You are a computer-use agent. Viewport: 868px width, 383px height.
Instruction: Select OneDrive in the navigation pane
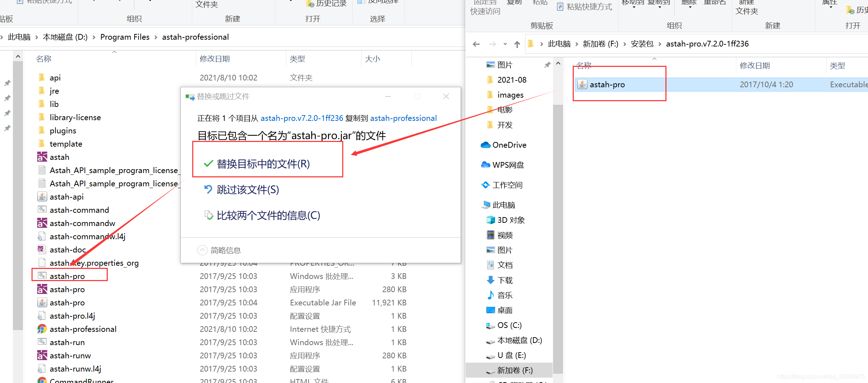[x=510, y=145]
